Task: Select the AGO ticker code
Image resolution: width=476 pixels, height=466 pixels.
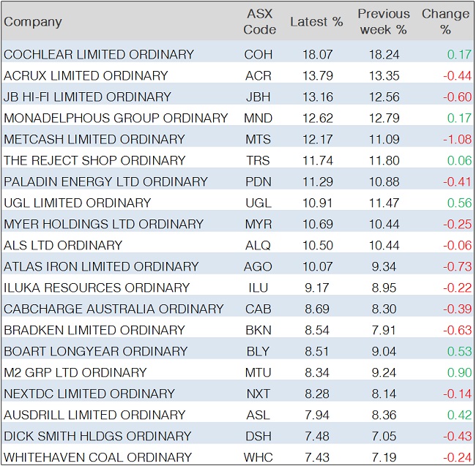Action: tap(259, 266)
